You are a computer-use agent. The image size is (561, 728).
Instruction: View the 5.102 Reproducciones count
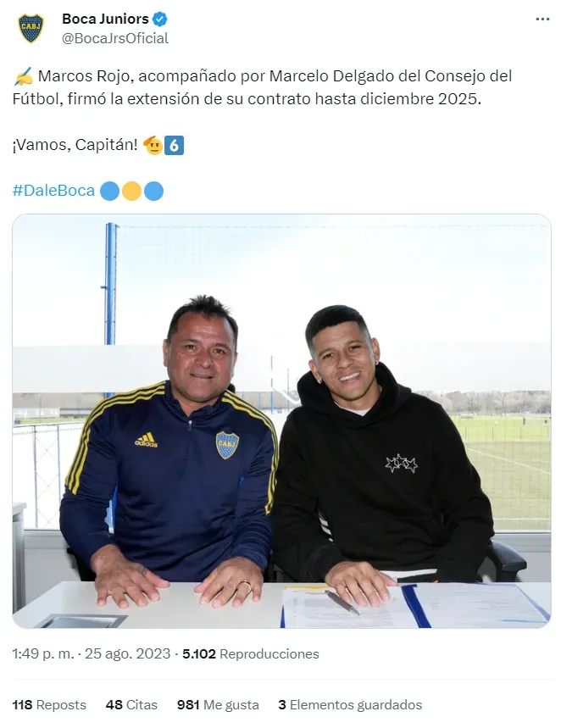coord(251,654)
